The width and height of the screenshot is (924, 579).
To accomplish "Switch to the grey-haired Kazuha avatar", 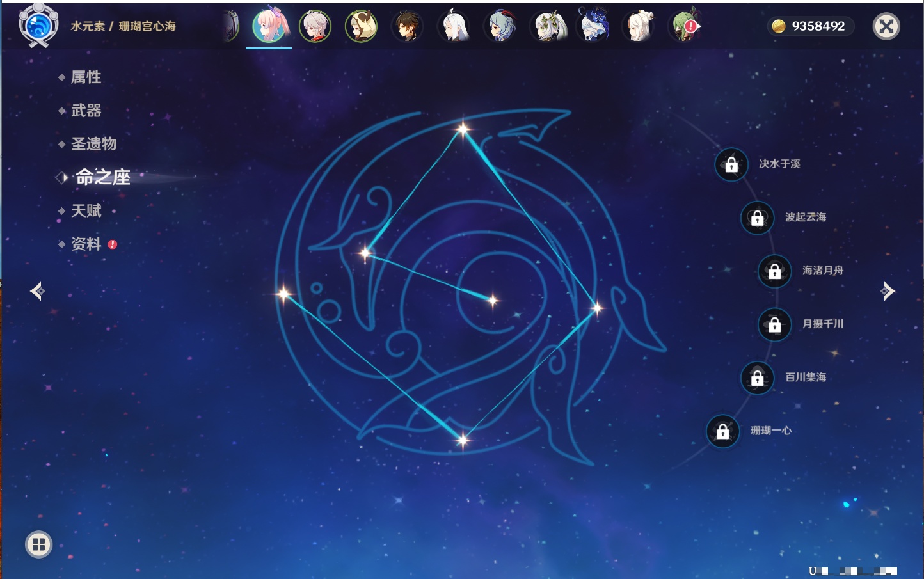I will [315, 26].
